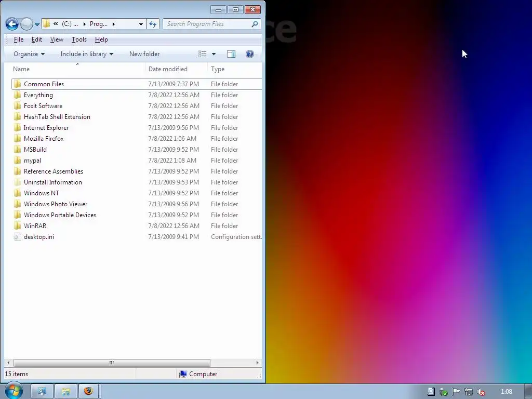532x399 pixels.
Task: Click the folder icon in the address bar
Action: coord(46,24)
